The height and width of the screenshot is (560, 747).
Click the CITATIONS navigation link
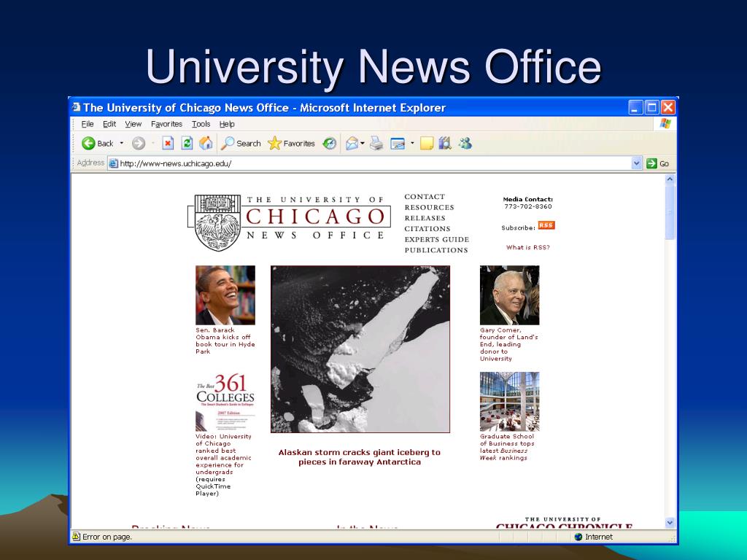point(427,229)
